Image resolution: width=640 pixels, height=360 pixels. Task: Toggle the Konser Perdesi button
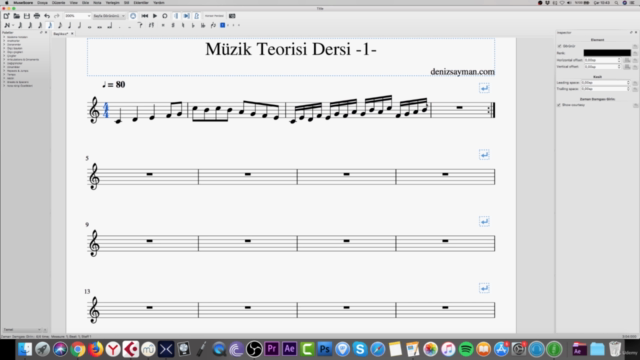tap(214, 16)
